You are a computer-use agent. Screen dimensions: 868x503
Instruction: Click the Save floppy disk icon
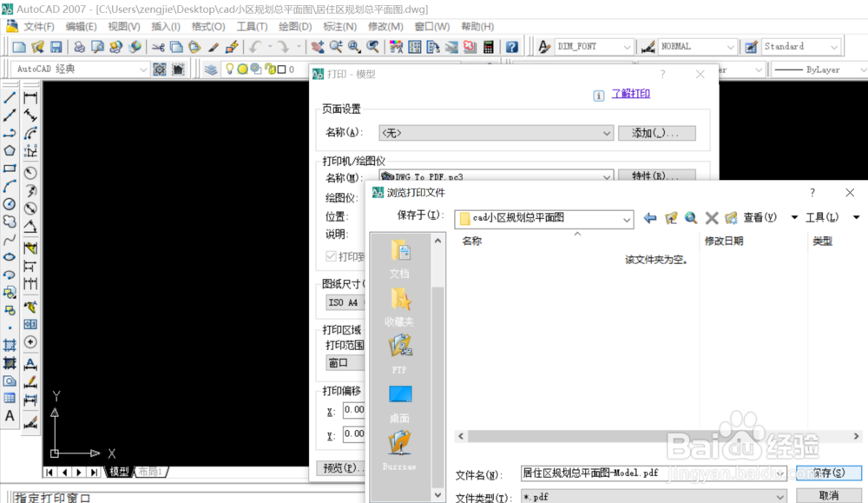click(x=56, y=47)
